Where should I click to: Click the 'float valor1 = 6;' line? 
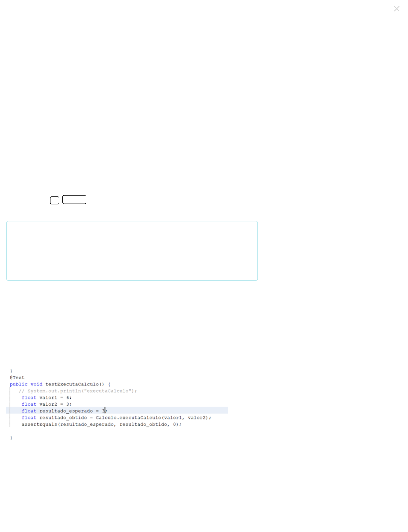click(47, 397)
